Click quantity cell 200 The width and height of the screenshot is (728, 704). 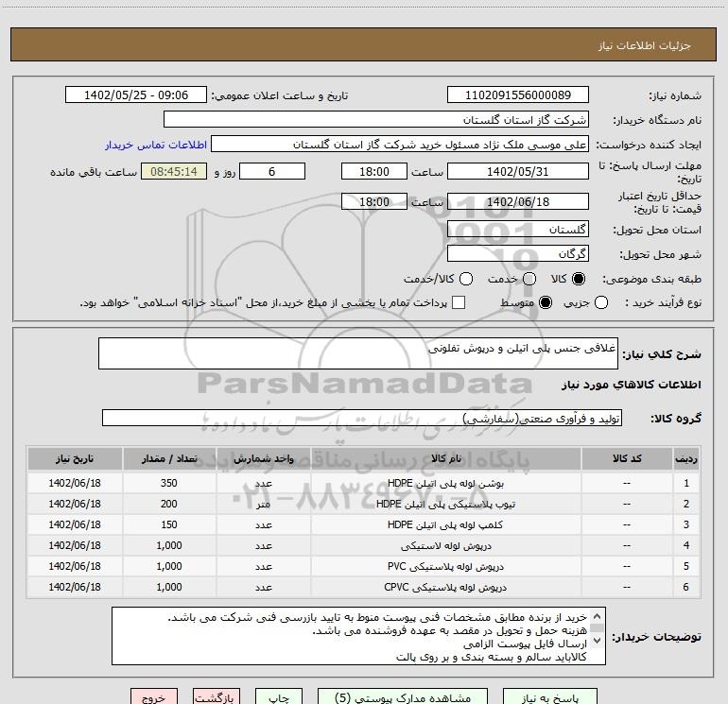[169, 504]
